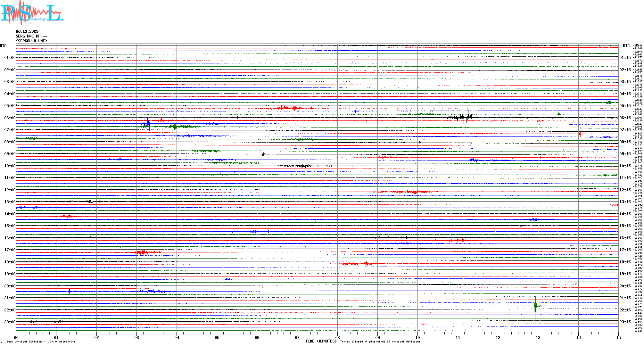Viewport: 644px width, 346px height.
Task: Click the black spike cluster near 06:15
Action: point(463,117)
